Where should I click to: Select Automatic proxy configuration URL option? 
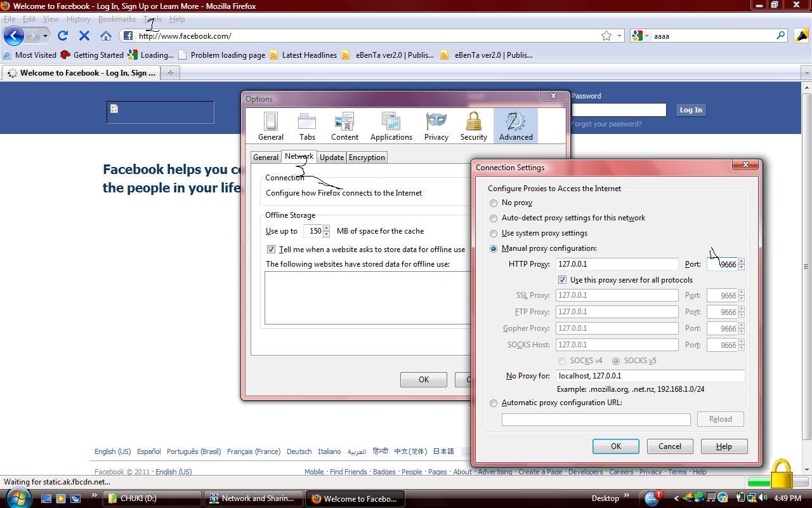[494, 403]
